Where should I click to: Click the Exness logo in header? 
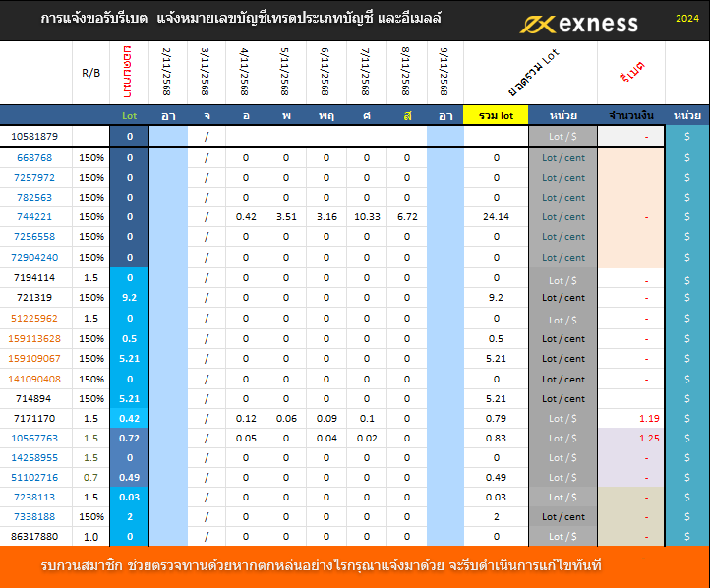pyautogui.click(x=579, y=23)
